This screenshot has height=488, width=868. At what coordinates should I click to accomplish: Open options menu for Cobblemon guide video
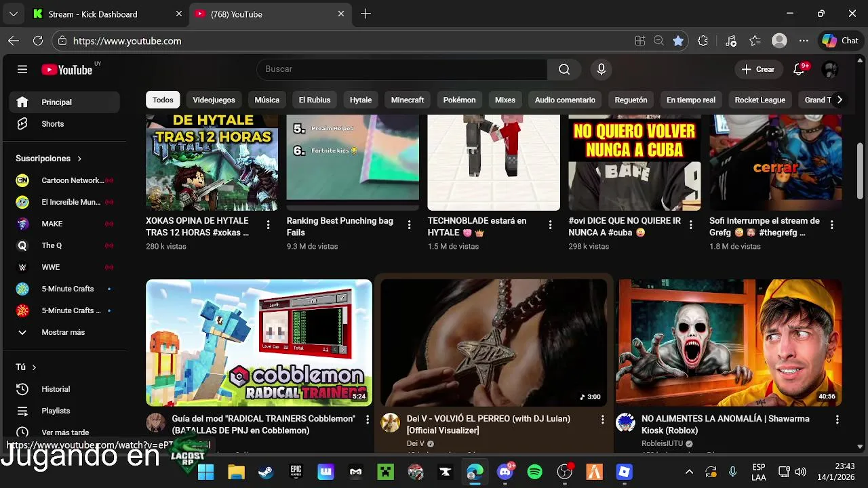pyautogui.click(x=368, y=420)
